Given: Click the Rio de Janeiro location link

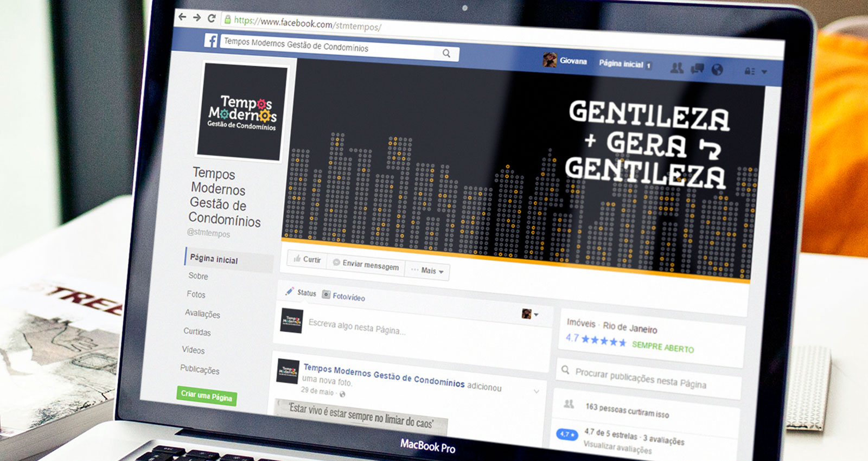Looking at the screenshot, I should (x=630, y=328).
